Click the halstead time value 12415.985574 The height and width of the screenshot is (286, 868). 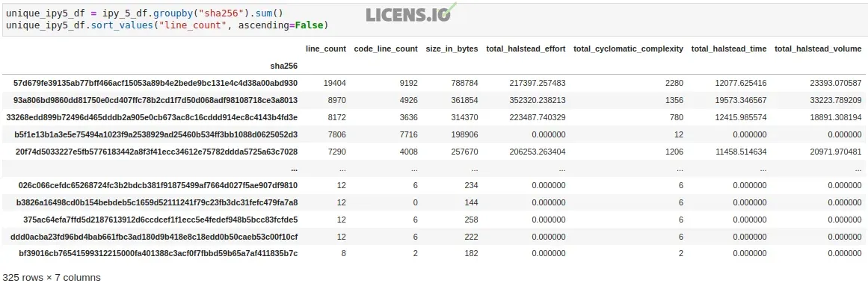(x=741, y=117)
